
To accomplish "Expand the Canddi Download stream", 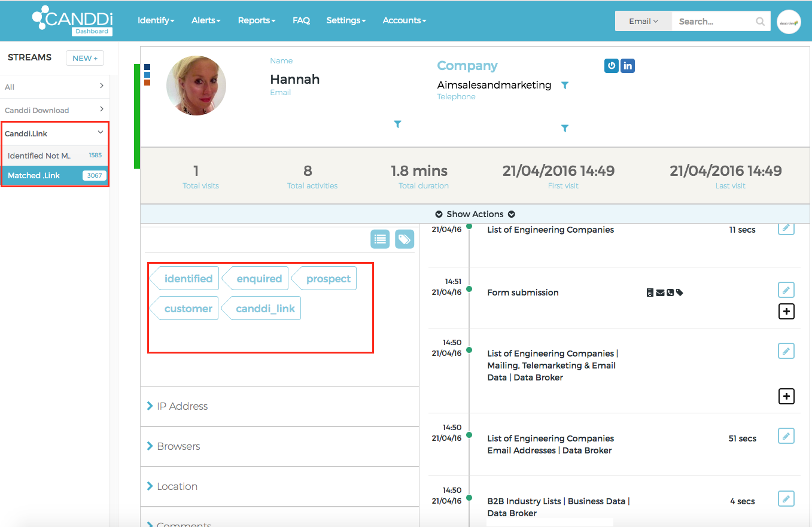I will coord(54,110).
